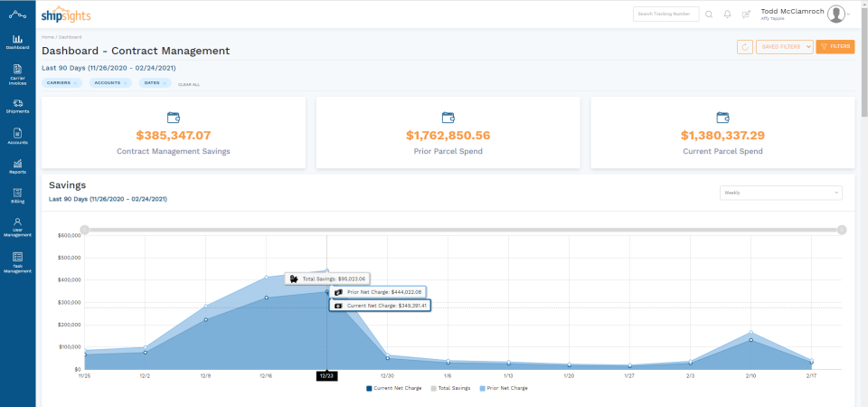This screenshot has height=407, width=868.
Task: Click the 12/23 axis marker label
Action: (x=326, y=376)
